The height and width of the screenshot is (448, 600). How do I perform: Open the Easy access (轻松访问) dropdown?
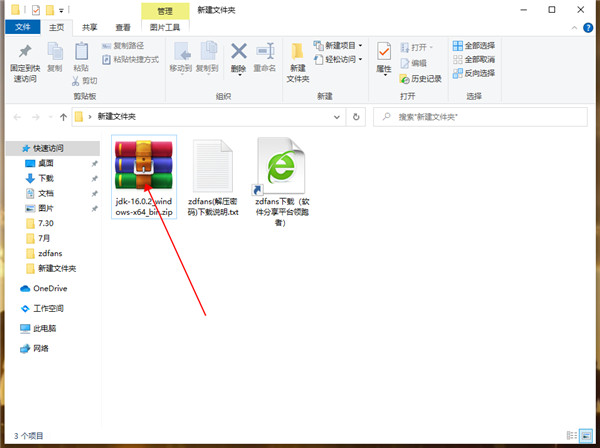click(x=338, y=60)
